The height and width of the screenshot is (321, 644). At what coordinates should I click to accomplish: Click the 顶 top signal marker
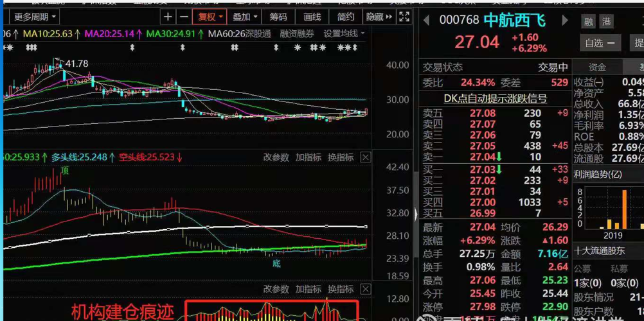65,171
